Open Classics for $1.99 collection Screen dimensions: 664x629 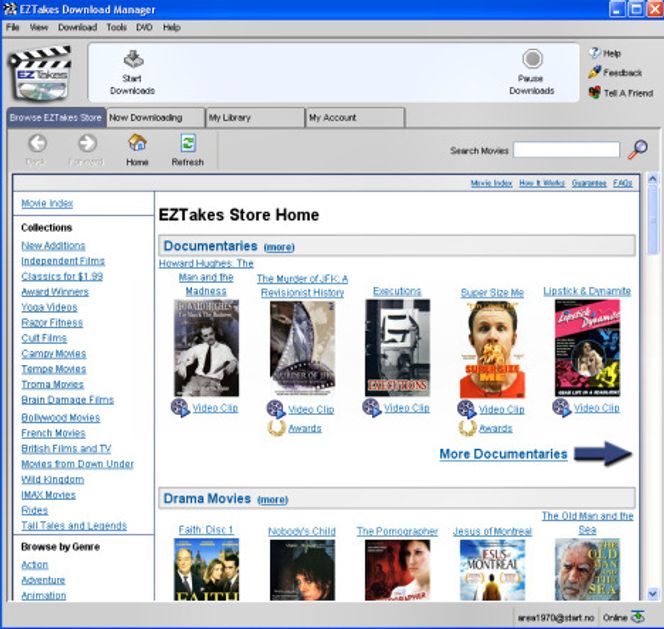[x=62, y=276]
